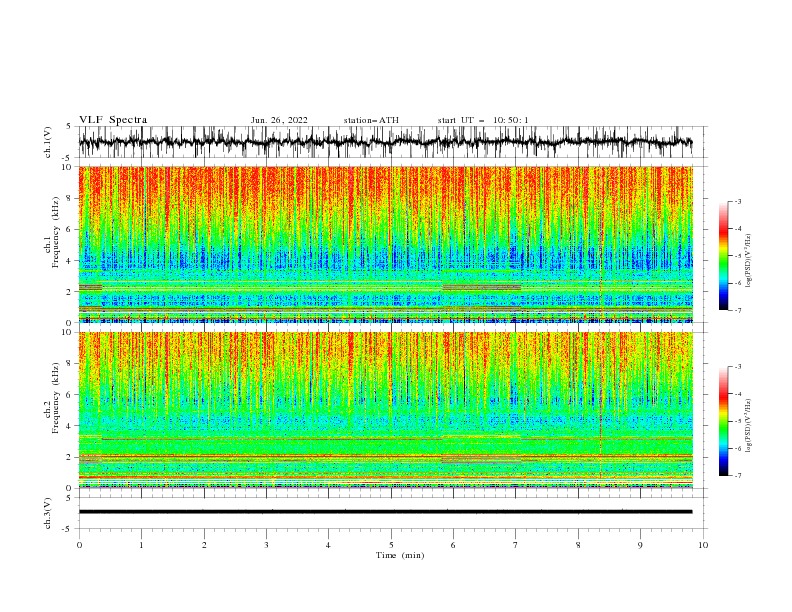Click the "station=ATH" label

(x=371, y=120)
